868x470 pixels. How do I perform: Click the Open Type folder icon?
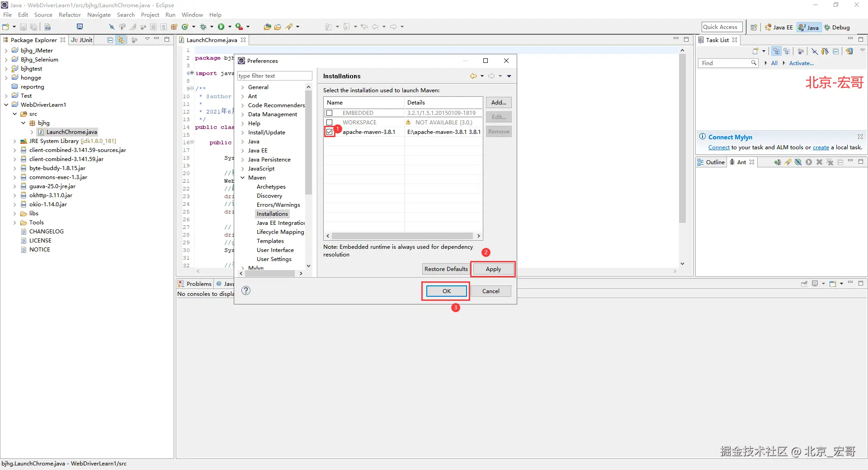267,27
